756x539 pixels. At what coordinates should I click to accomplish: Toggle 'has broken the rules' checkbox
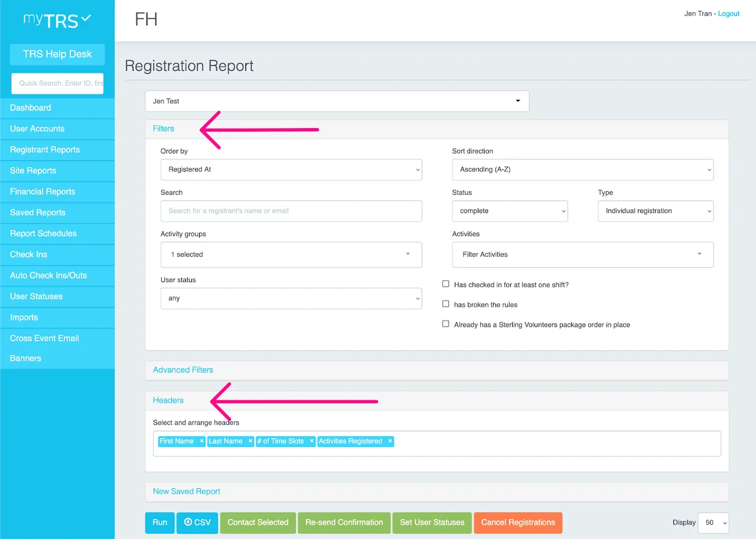[446, 304]
